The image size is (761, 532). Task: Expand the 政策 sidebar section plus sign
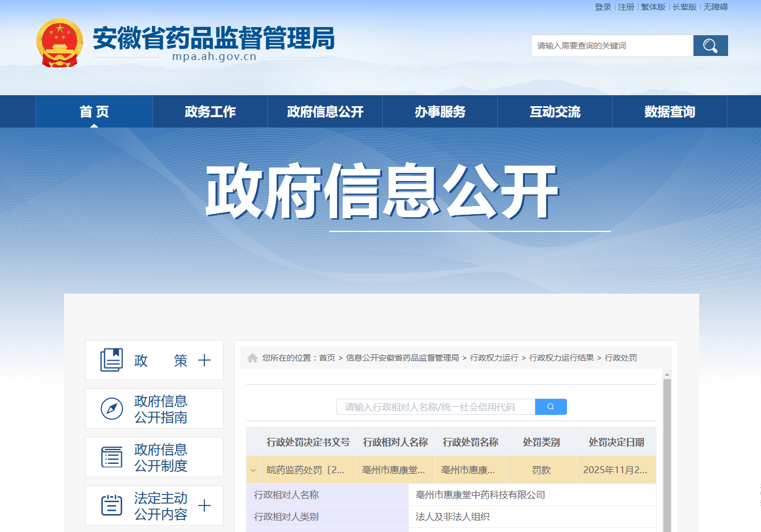point(204,361)
